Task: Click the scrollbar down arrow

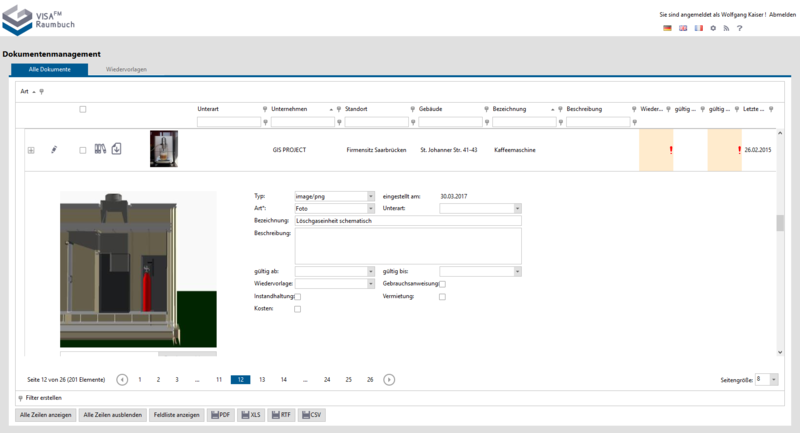Action: [780, 352]
